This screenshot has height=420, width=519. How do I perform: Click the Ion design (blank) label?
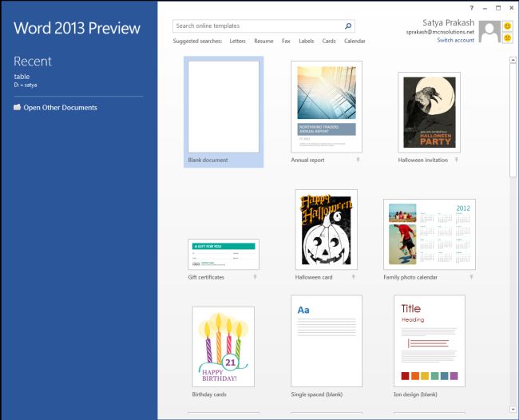pyautogui.click(x=415, y=394)
